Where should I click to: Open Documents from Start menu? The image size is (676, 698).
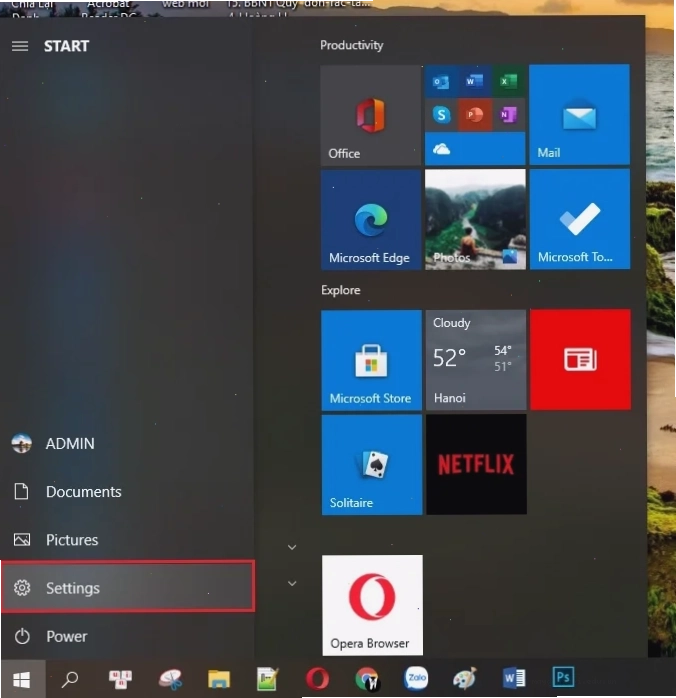tap(127, 491)
